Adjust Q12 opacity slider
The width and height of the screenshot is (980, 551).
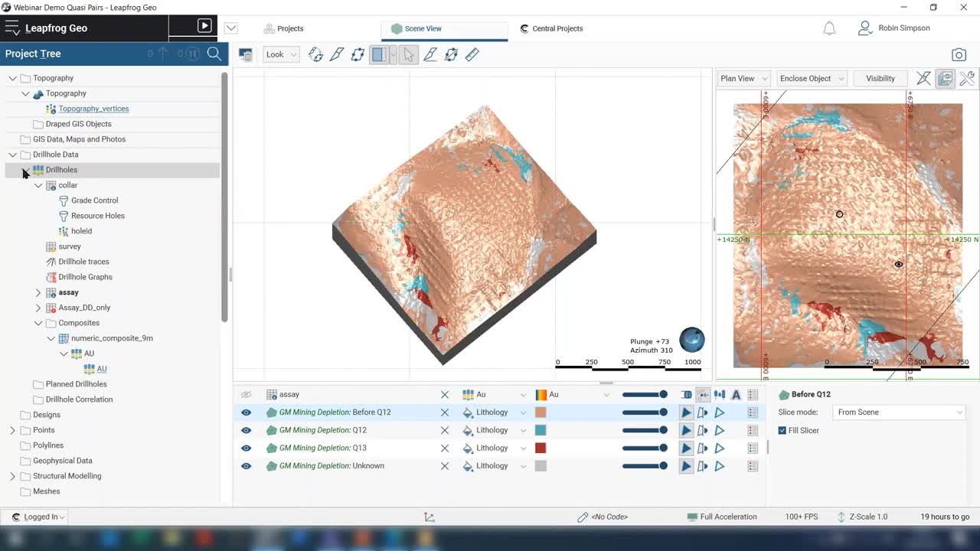pyautogui.click(x=645, y=430)
